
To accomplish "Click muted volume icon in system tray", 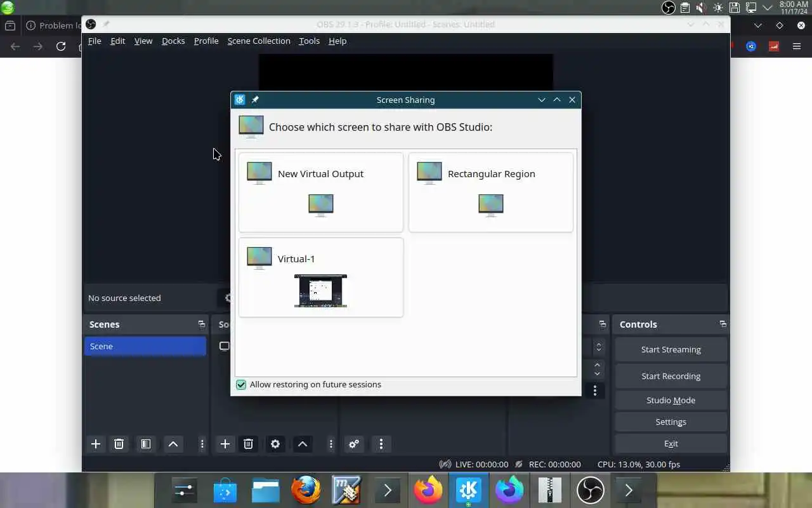I will (x=701, y=8).
